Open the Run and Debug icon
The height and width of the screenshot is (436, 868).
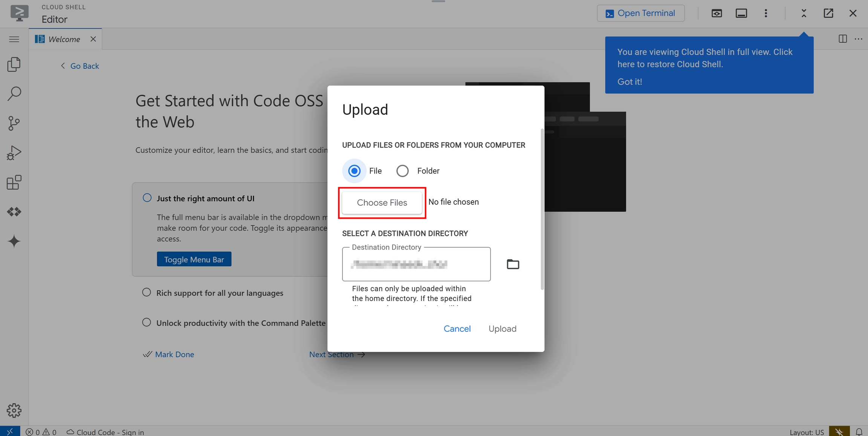pos(14,153)
